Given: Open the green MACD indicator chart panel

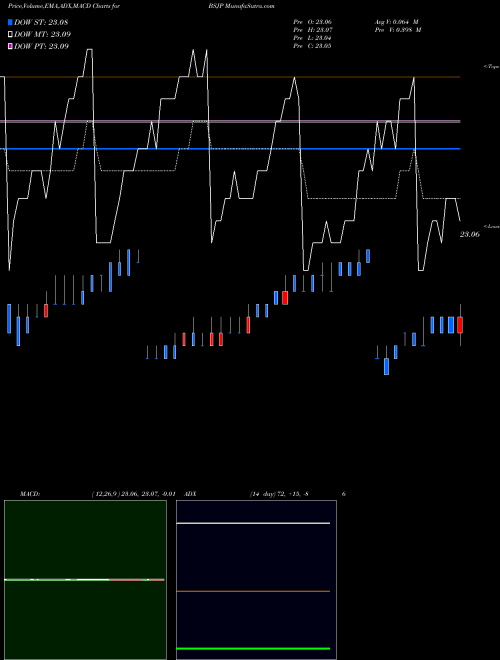Looking at the screenshot, I should pos(85,580).
